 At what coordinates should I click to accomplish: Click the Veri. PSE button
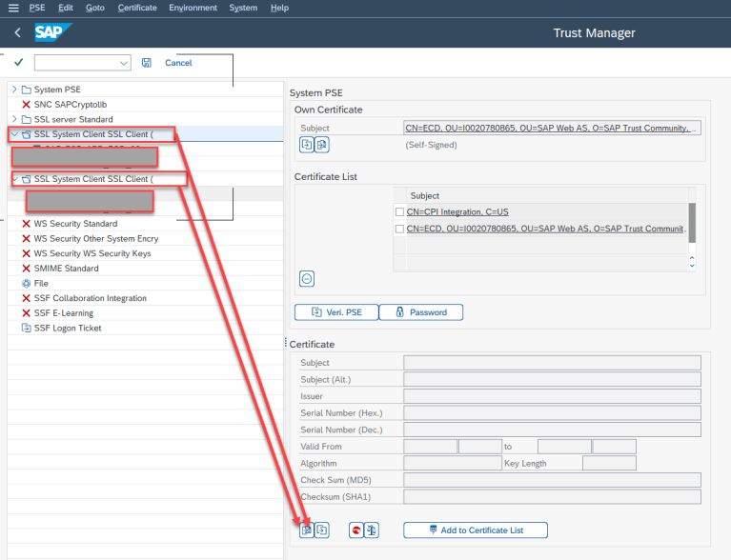pyautogui.click(x=336, y=312)
